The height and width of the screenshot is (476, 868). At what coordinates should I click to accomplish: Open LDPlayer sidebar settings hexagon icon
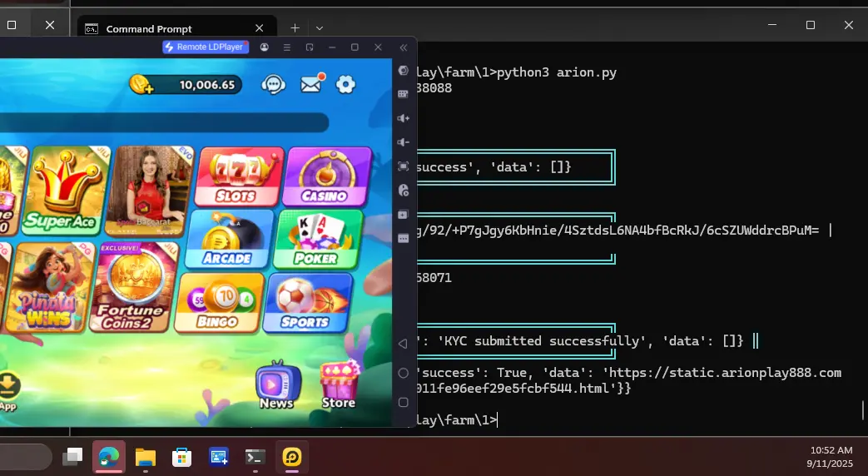[404, 70]
